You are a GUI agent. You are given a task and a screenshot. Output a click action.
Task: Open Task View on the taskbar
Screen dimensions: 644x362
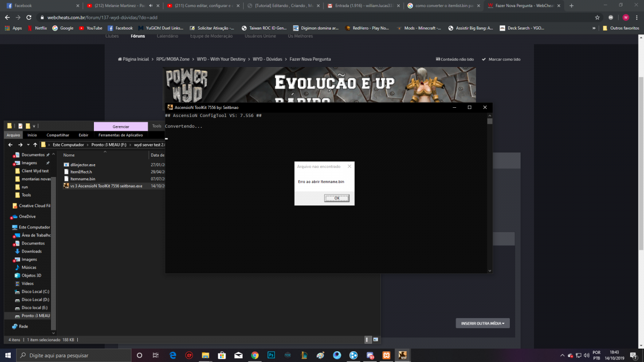pyautogui.click(x=156, y=355)
